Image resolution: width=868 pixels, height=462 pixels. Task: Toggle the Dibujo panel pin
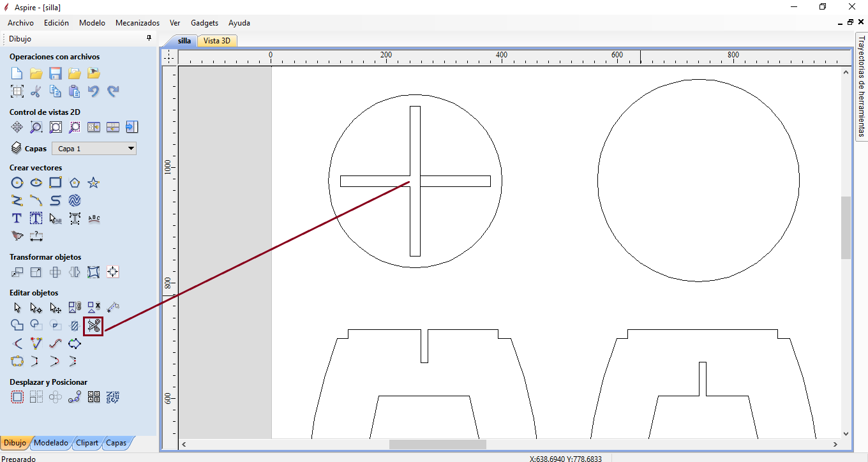tap(149, 39)
